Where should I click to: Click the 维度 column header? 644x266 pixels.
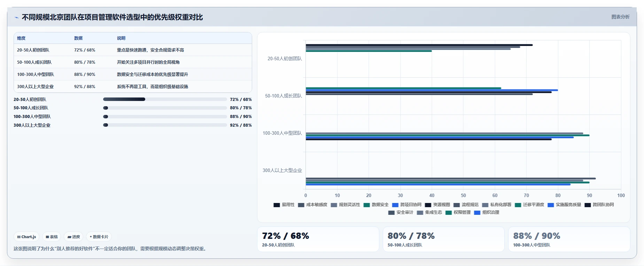pos(21,38)
